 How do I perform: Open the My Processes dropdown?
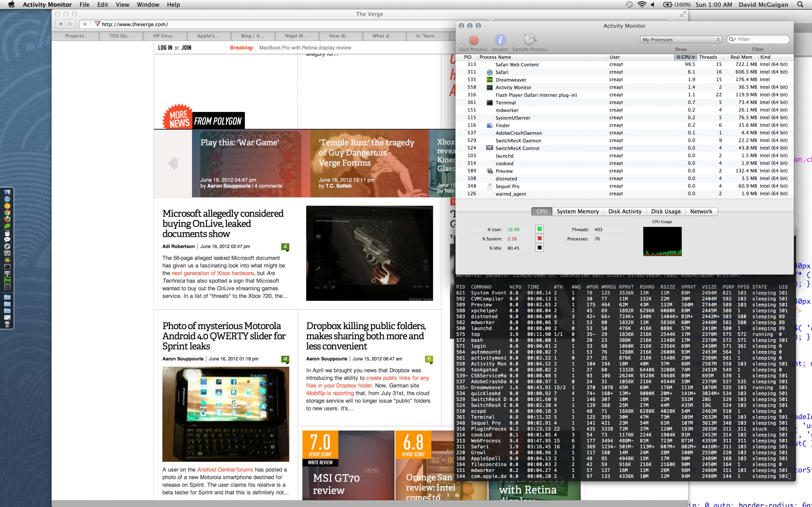(681, 40)
